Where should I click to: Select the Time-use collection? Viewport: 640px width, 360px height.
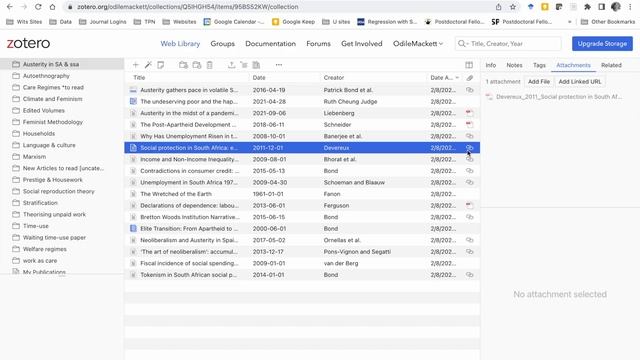click(36, 226)
